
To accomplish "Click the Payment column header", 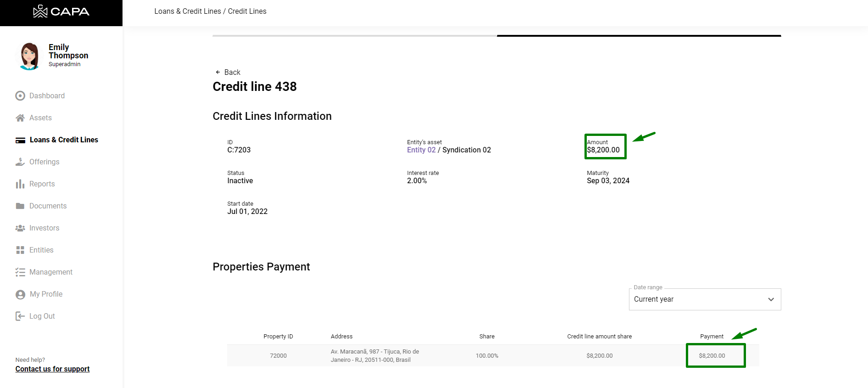I will point(712,336).
